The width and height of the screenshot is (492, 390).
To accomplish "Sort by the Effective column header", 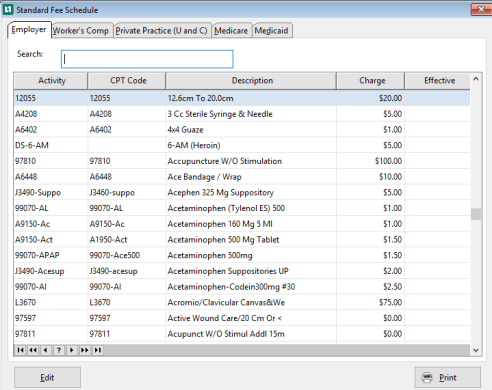I will [438, 81].
